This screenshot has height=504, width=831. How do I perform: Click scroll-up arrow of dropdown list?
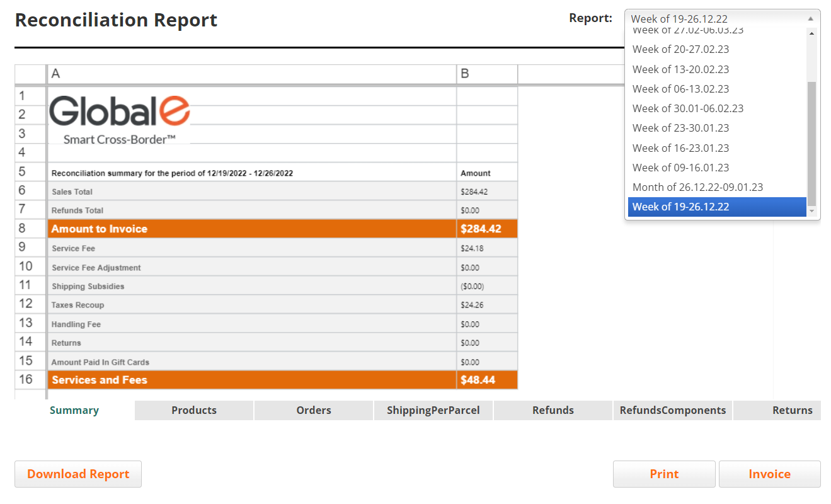811,33
